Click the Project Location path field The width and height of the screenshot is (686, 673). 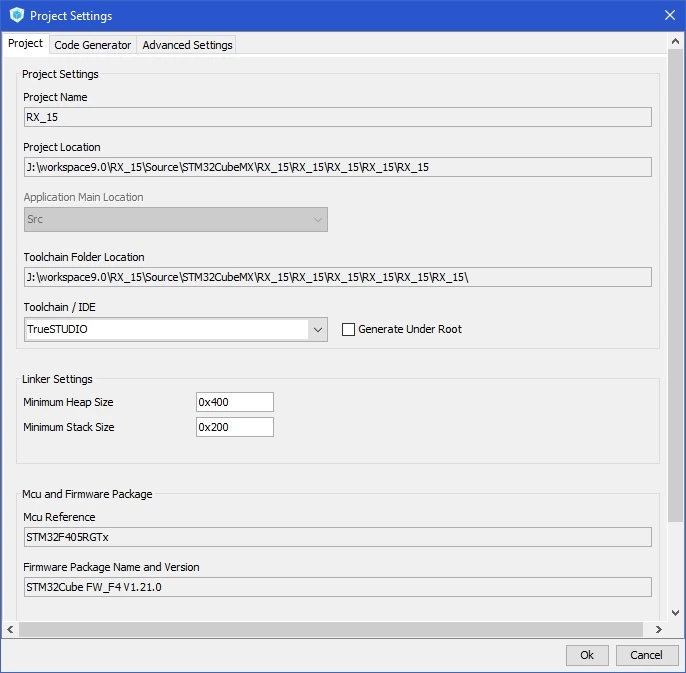[x=337, y=167]
